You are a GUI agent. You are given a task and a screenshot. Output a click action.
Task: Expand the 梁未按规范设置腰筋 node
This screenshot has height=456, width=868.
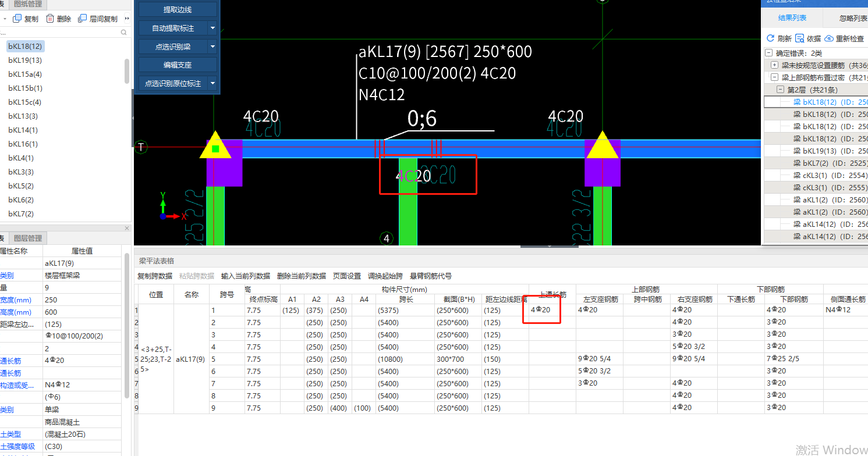pyautogui.click(x=774, y=65)
